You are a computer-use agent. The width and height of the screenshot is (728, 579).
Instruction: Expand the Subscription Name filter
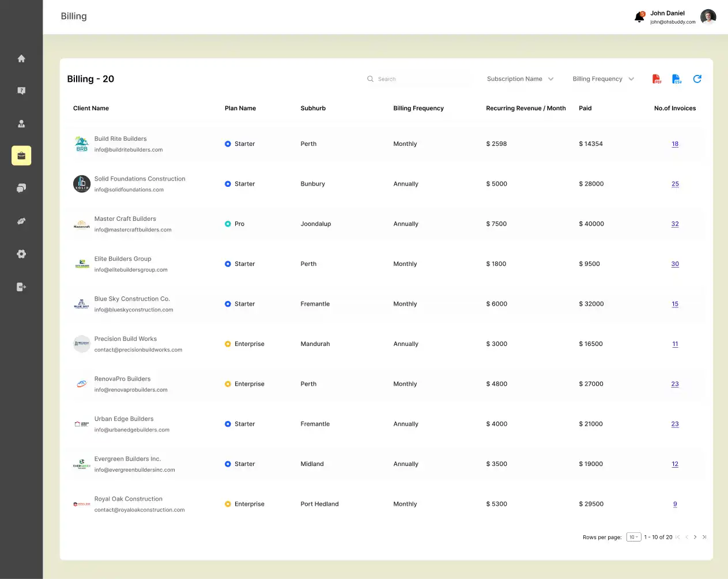[x=520, y=79]
